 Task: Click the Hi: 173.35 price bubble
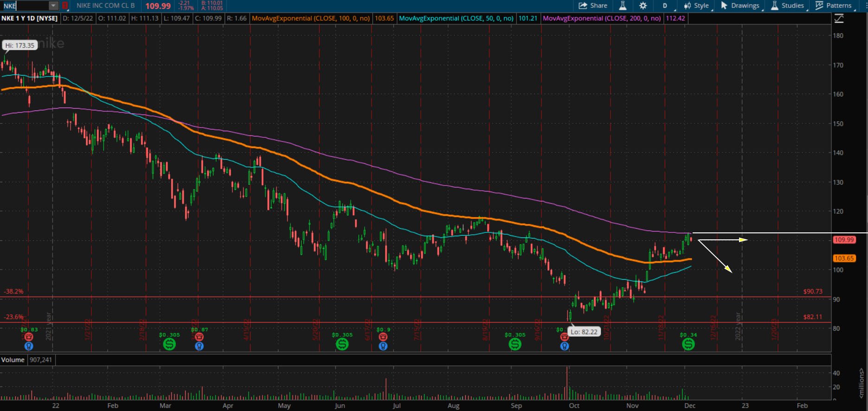(20, 45)
